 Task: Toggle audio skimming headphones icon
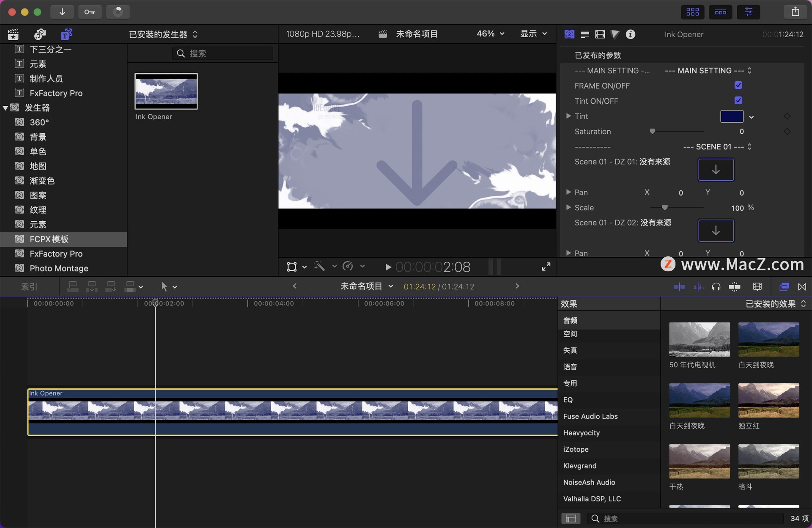click(716, 287)
